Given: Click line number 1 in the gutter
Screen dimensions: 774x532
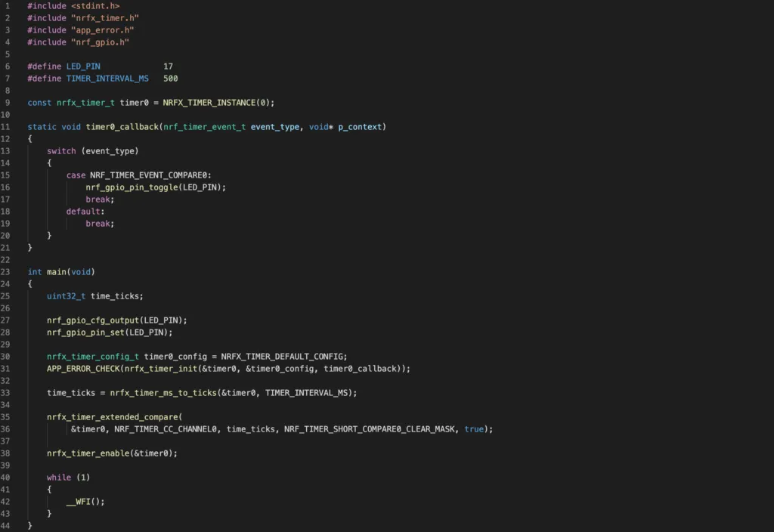Looking at the screenshot, I should (x=7, y=6).
